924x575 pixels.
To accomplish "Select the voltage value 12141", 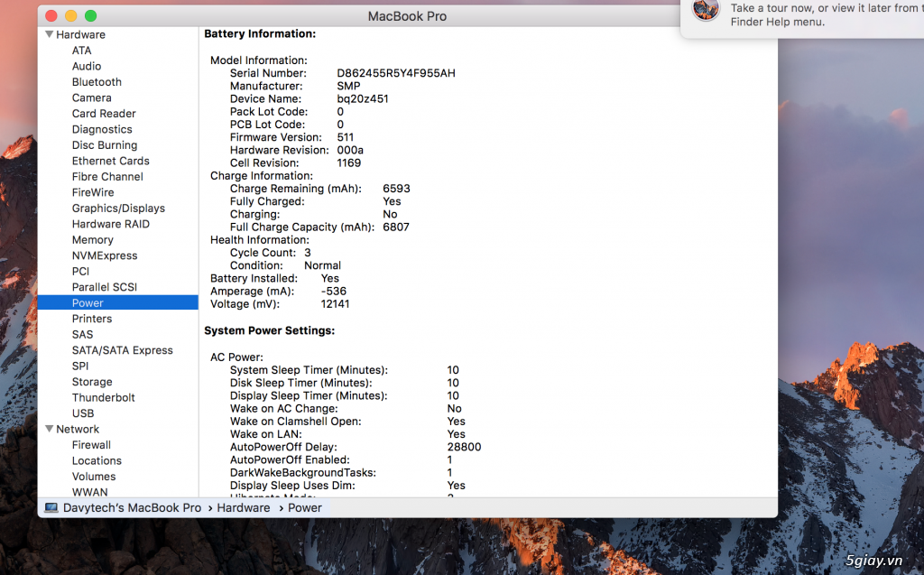I will 335,303.
